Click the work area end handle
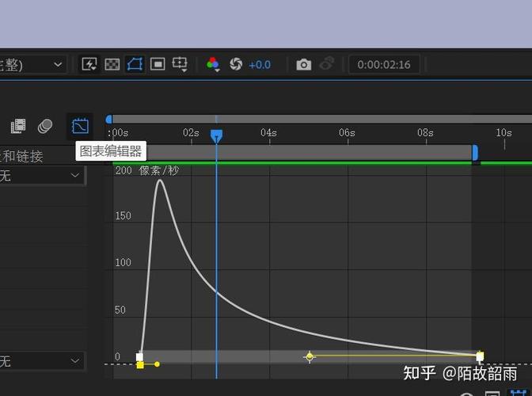This screenshot has height=396, width=532. (x=475, y=152)
